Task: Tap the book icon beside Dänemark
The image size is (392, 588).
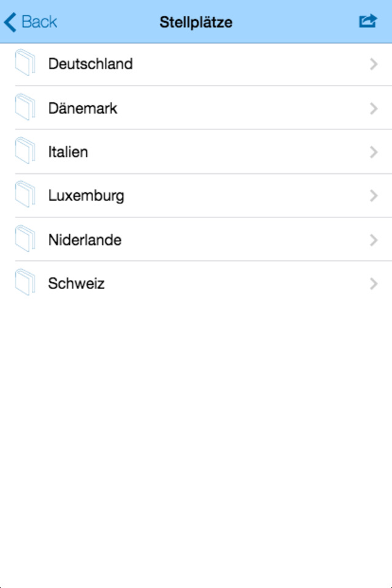Action: tap(25, 107)
